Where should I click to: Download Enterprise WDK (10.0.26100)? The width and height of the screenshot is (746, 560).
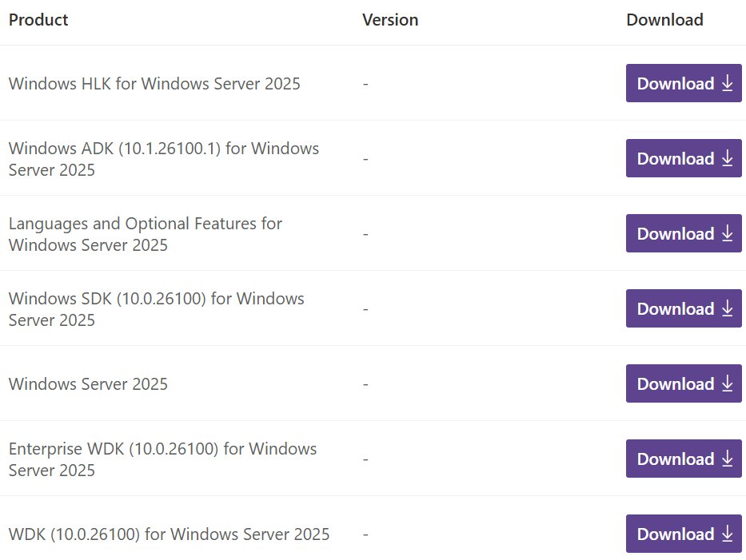[684, 459]
